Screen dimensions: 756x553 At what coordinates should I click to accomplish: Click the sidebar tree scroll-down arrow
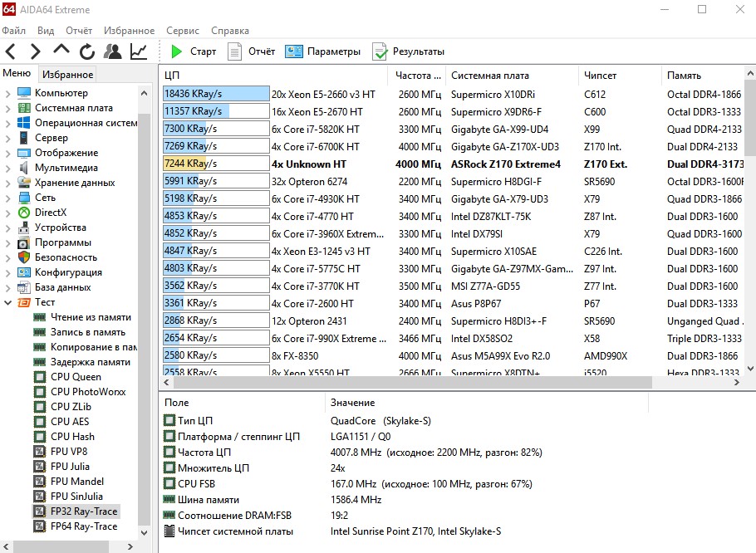click(144, 533)
